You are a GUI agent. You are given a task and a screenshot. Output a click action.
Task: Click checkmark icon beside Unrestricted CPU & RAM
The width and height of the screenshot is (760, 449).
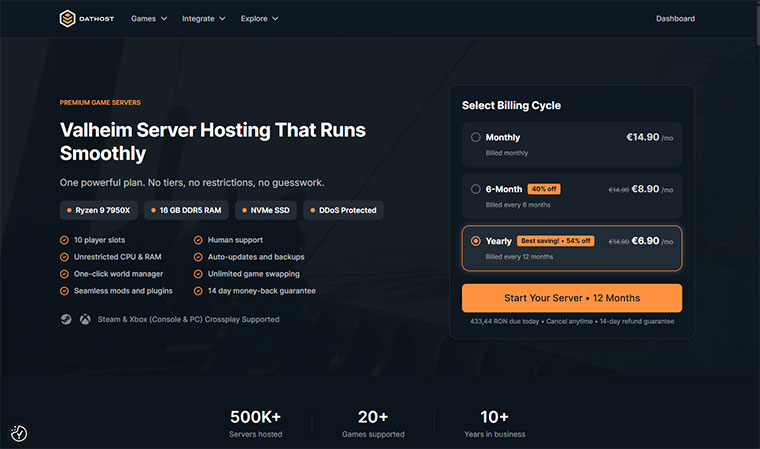coord(64,257)
